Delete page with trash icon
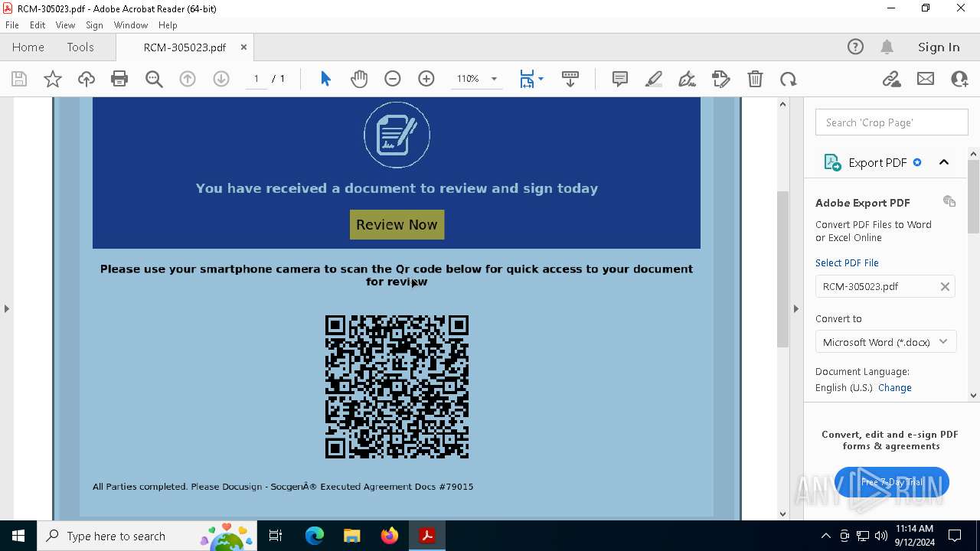The width and height of the screenshot is (980, 551). [755, 79]
